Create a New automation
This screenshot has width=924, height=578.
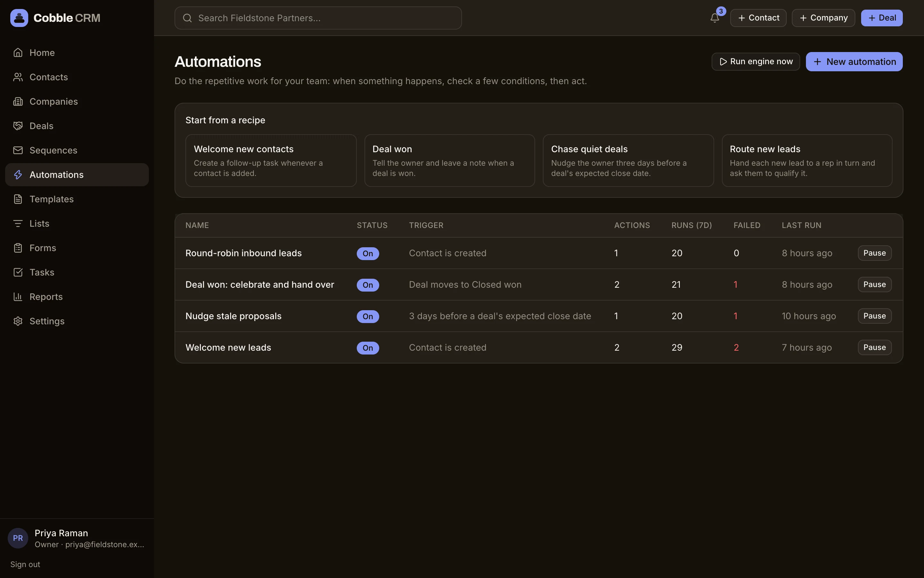(x=854, y=62)
